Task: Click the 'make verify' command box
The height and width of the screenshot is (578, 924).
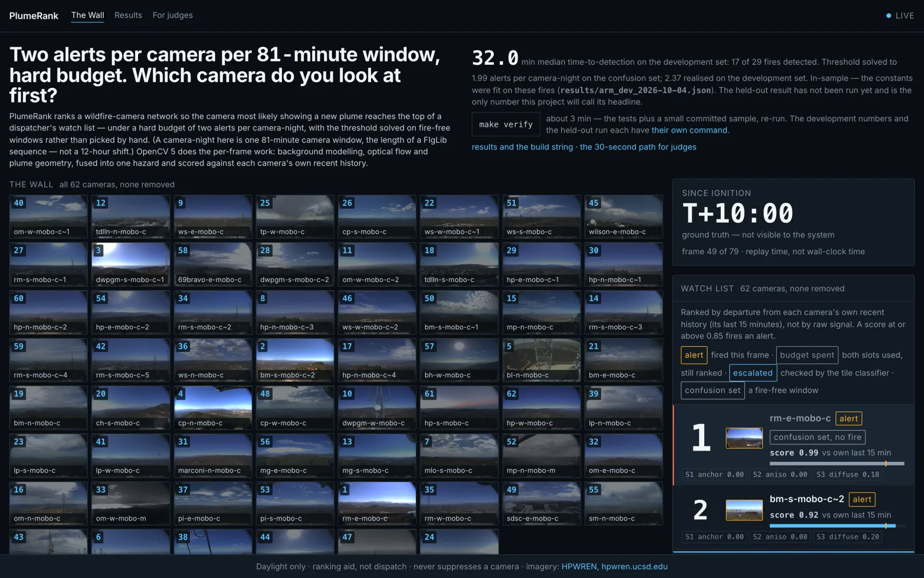Action: [506, 124]
